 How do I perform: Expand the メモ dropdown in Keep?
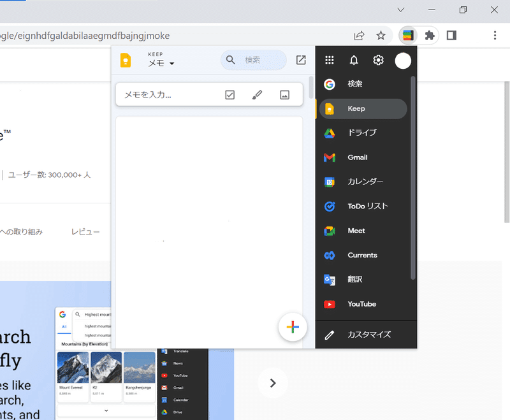[x=161, y=63]
